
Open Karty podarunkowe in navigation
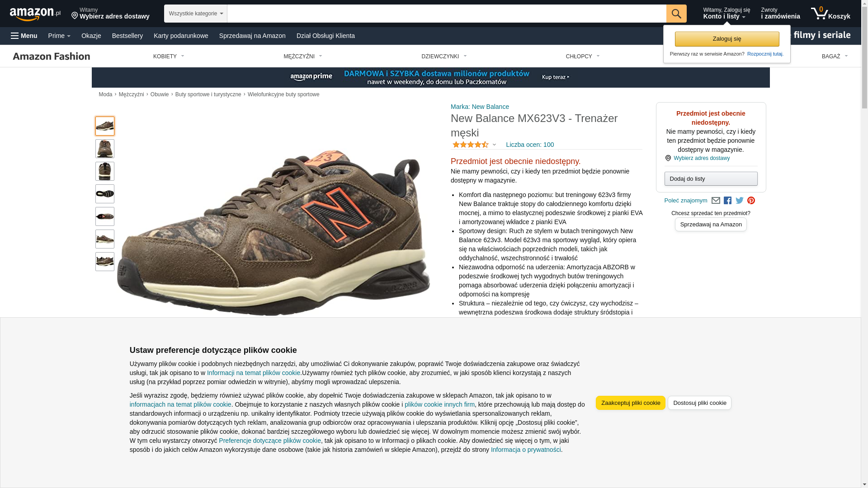181,36
